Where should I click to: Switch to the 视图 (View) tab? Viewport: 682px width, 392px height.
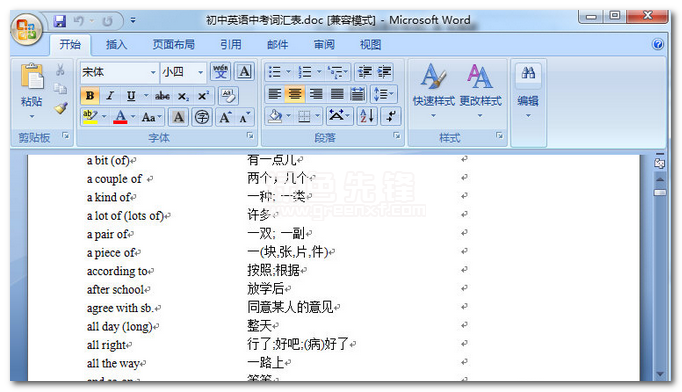point(370,44)
